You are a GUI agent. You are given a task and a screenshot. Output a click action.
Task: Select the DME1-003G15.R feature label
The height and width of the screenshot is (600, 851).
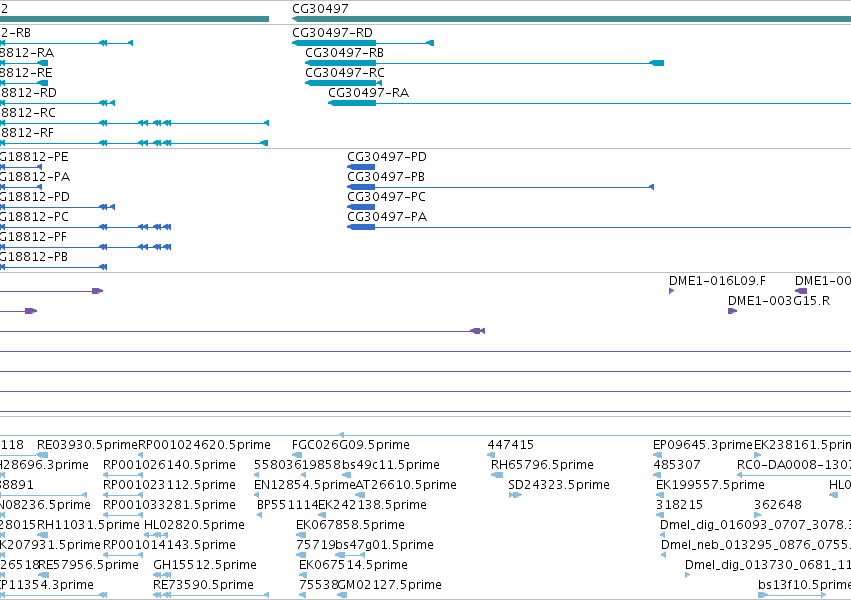pos(779,301)
